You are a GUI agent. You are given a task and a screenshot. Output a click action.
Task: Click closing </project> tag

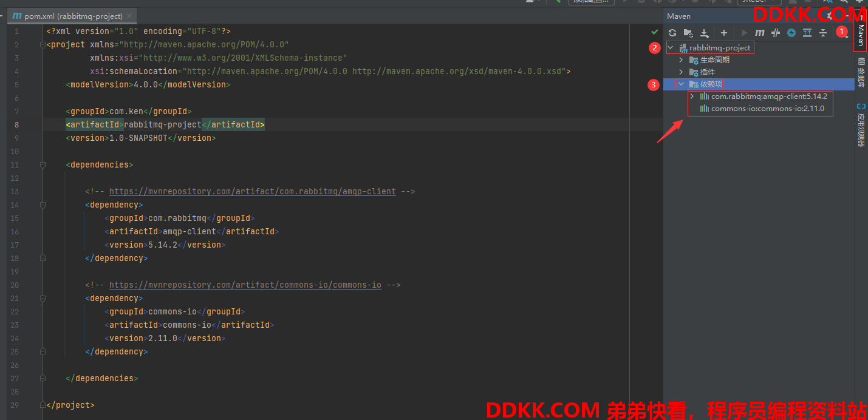pyautogui.click(x=70, y=405)
